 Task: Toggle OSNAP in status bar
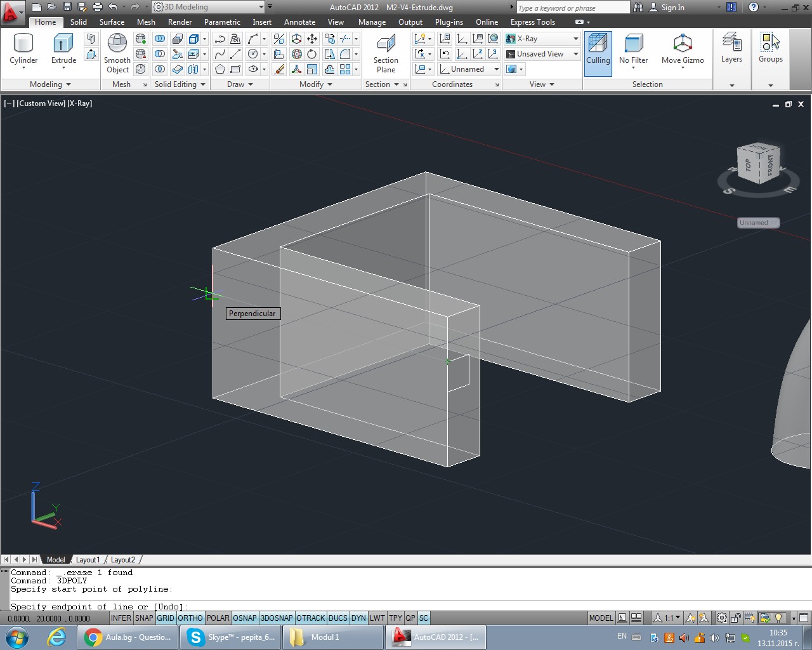click(x=245, y=618)
